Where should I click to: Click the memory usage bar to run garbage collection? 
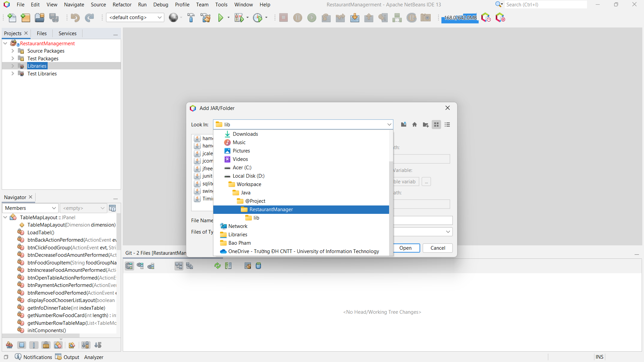[x=460, y=18]
